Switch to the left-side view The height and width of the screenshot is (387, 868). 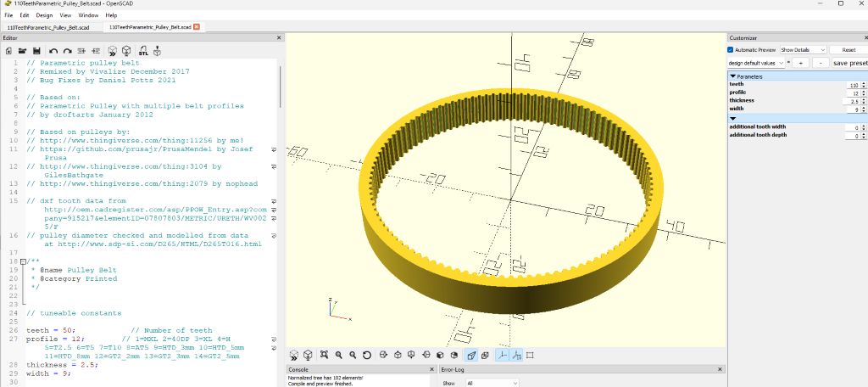426,355
